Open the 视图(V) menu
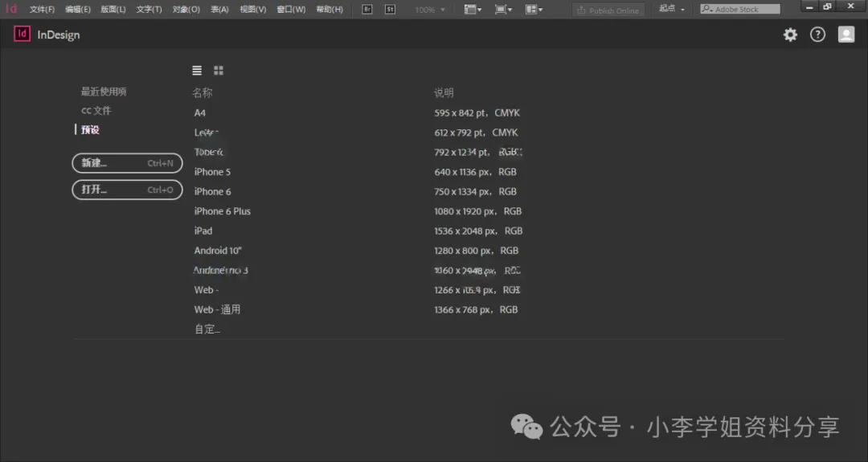Image resolution: width=868 pixels, height=462 pixels. [253, 10]
